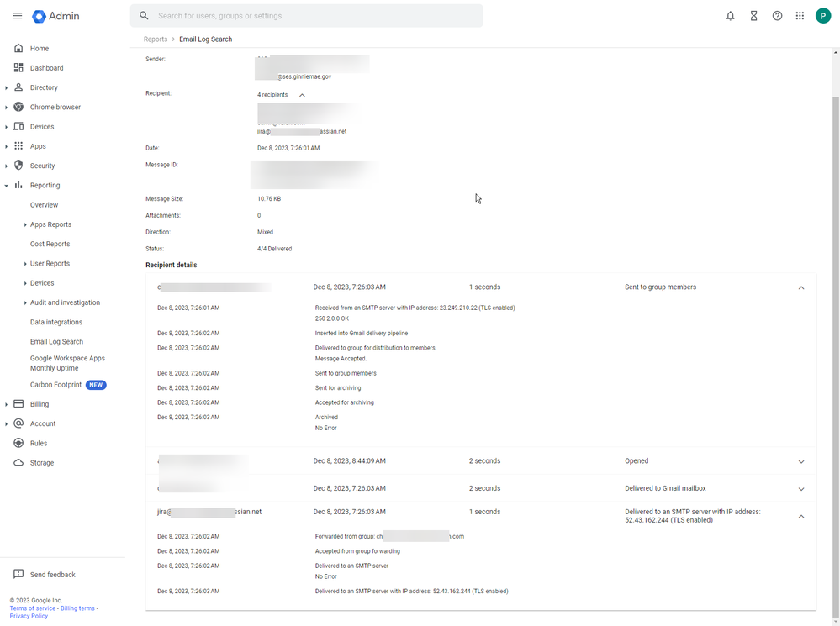
Task: Click the Account at-sign icon
Action: [x=18, y=423]
